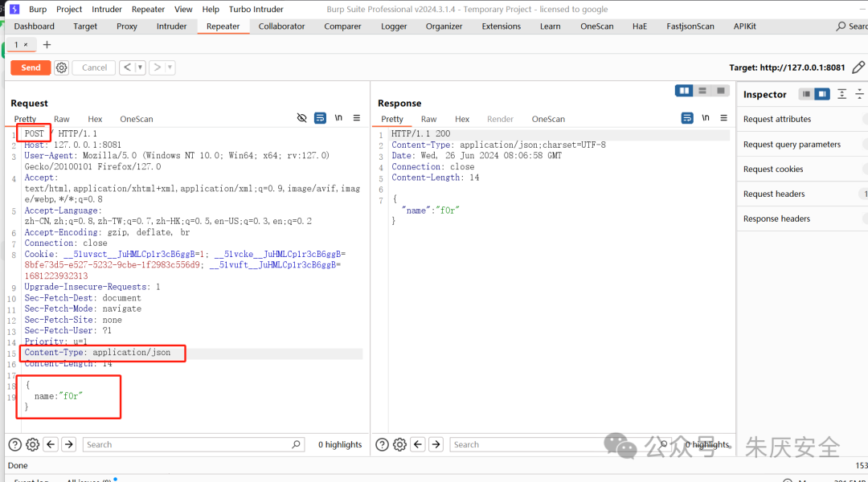This screenshot has width=868, height=482.
Task: Select combined tabbed layout view
Action: [x=721, y=91]
